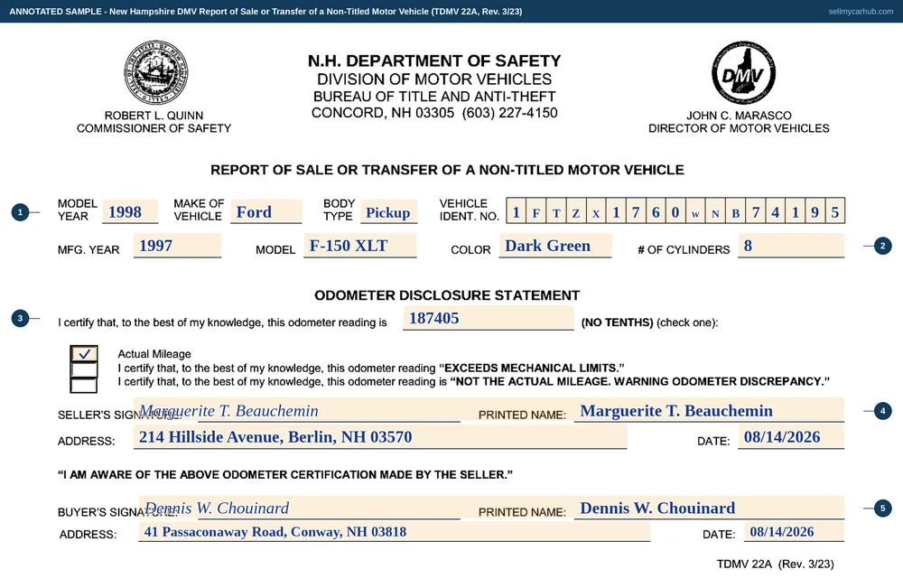This screenshot has width=903, height=588.
Task: Click the buyer's signature field
Action: click(300, 508)
